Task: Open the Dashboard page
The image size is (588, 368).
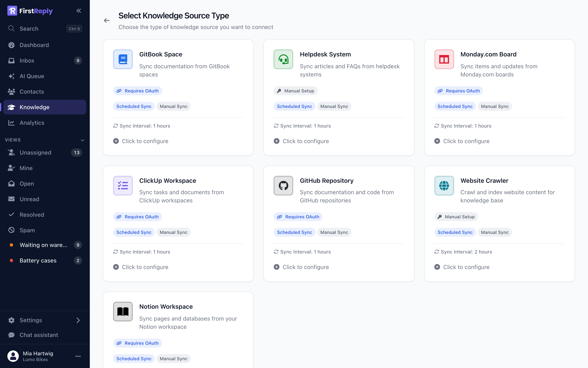Action: (x=45, y=45)
